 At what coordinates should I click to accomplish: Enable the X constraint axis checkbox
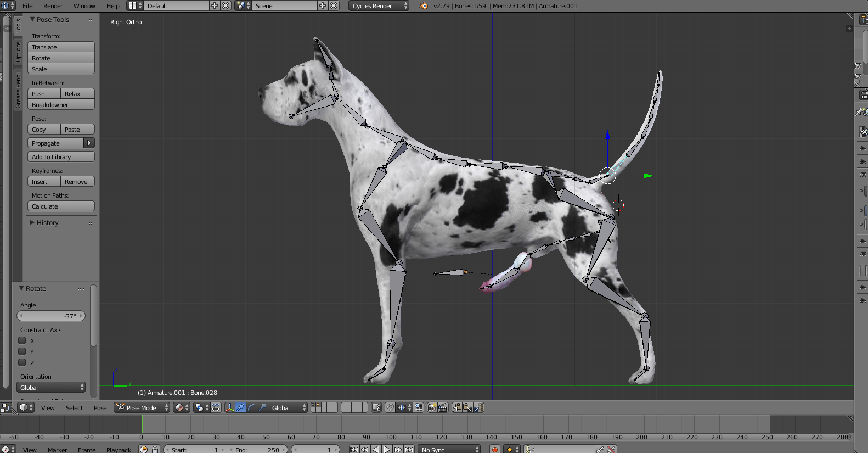(22, 340)
